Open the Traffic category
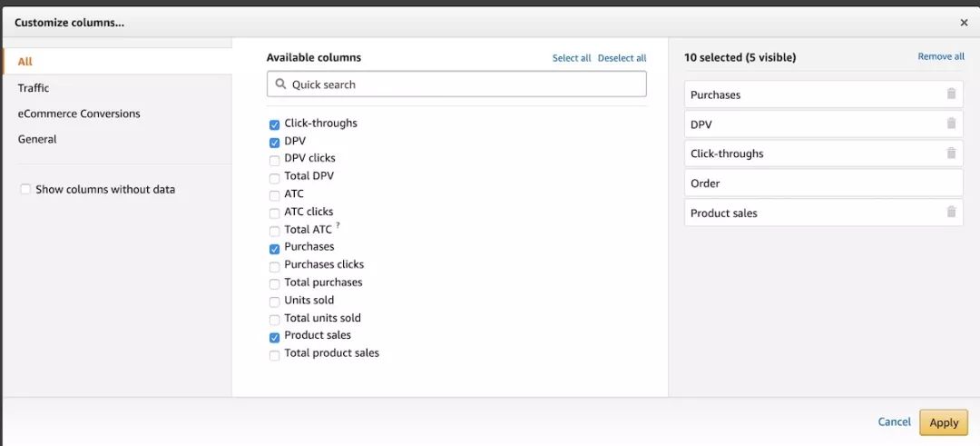980x446 pixels. (x=34, y=88)
